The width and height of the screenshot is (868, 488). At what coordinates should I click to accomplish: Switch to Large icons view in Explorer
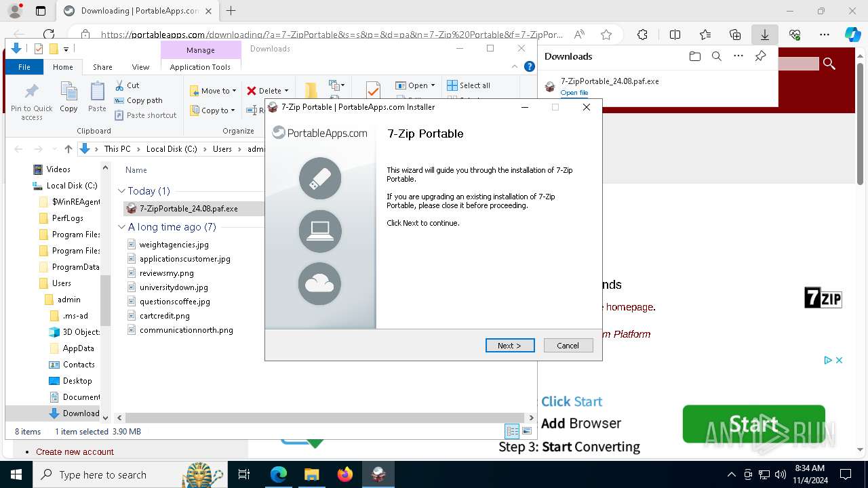tap(527, 431)
